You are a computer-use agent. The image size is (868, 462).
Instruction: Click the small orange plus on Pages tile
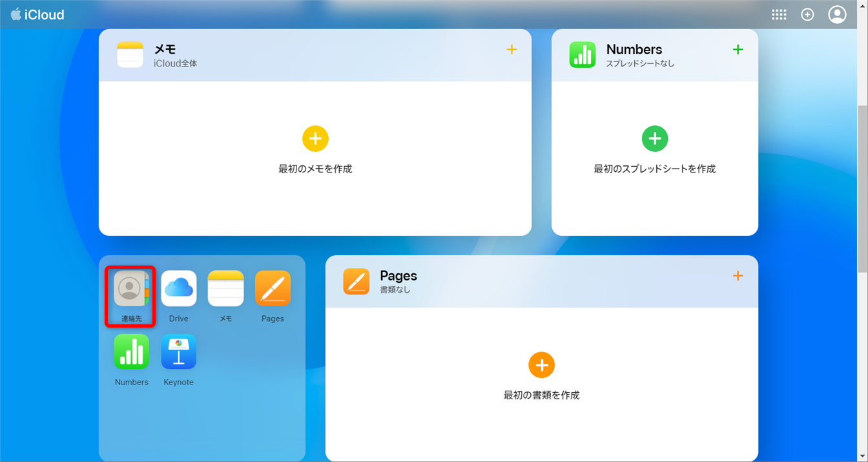click(738, 276)
